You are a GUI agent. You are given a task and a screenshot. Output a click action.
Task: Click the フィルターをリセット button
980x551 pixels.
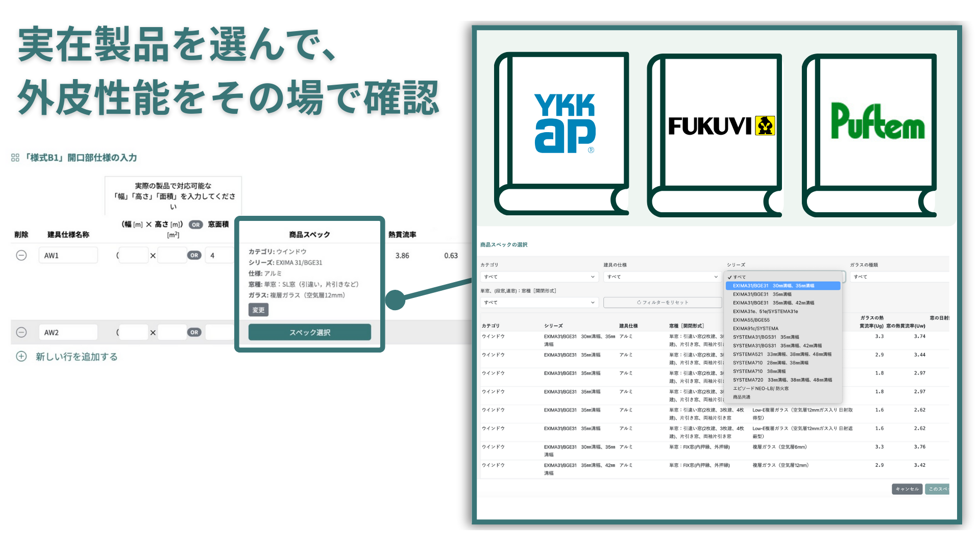pyautogui.click(x=663, y=303)
